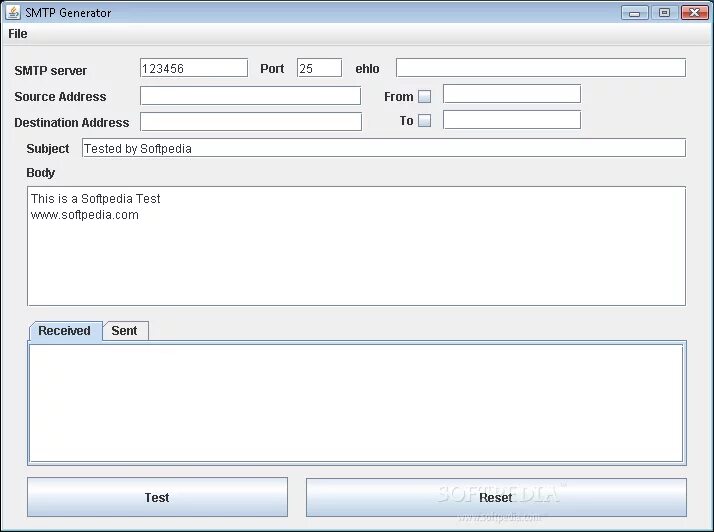
Task: Click inside the Body text area
Action: pyautogui.click(x=356, y=246)
